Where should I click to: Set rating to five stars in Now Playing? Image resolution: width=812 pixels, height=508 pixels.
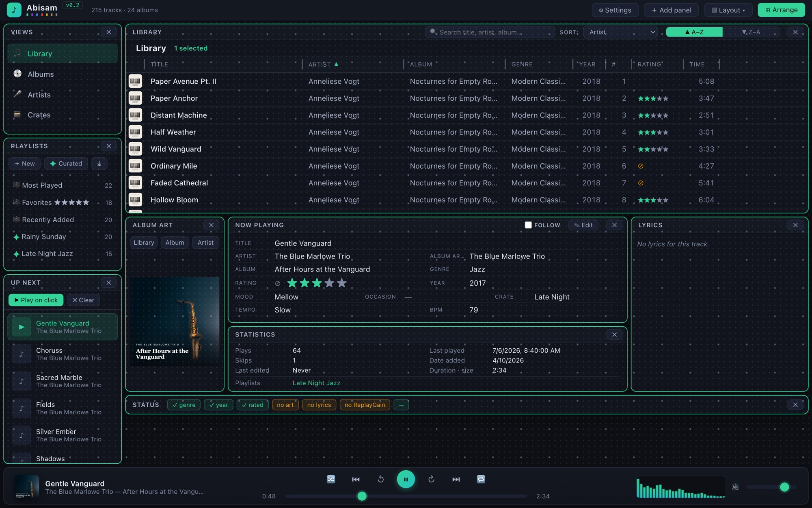(x=342, y=283)
